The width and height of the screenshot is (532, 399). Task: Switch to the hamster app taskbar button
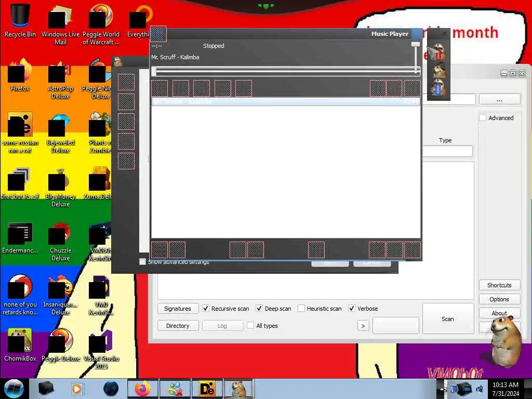(239, 389)
